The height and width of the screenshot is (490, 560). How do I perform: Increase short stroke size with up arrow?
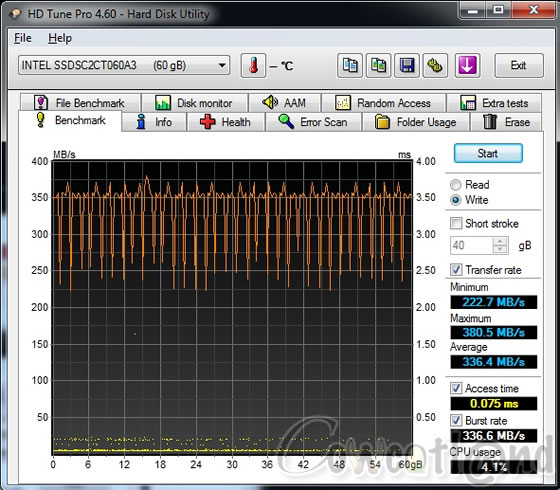point(500,241)
